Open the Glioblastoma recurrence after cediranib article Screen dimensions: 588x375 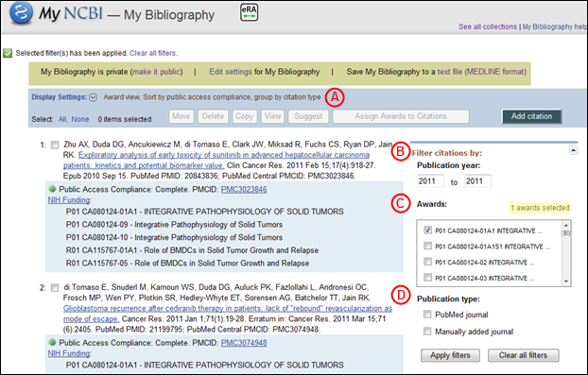pyautogui.click(x=228, y=314)
